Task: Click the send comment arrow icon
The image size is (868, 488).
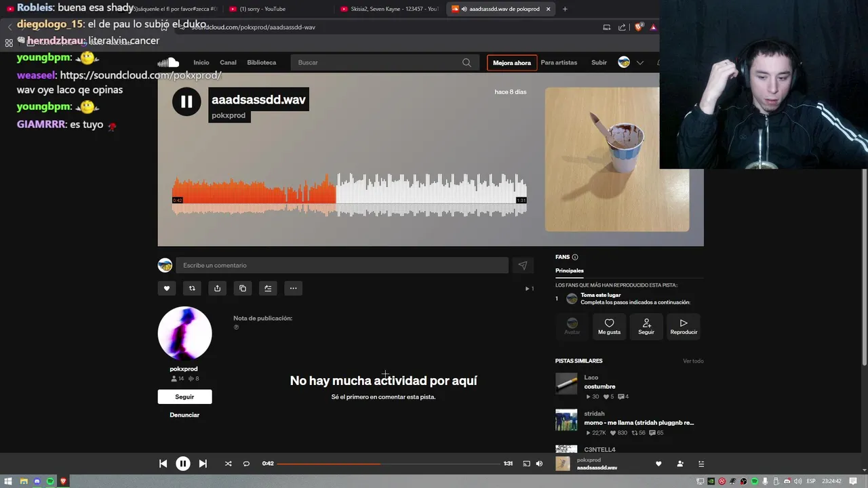Action: click(522, 266)
